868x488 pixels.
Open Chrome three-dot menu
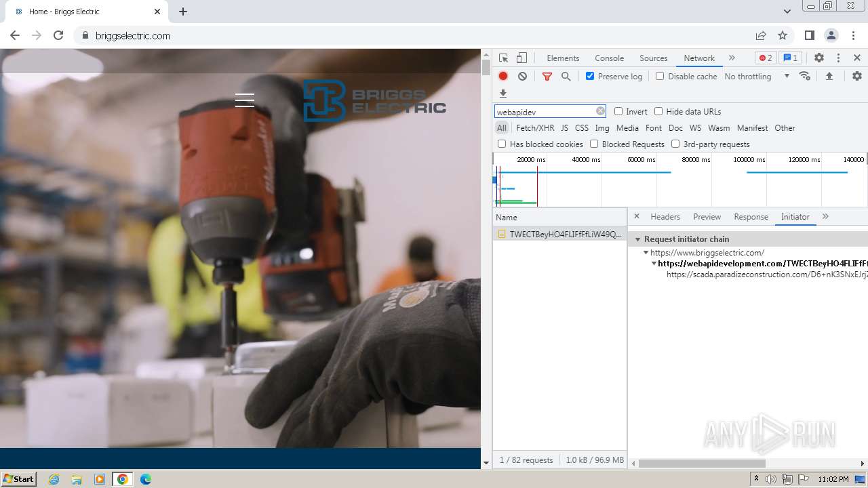853,36
